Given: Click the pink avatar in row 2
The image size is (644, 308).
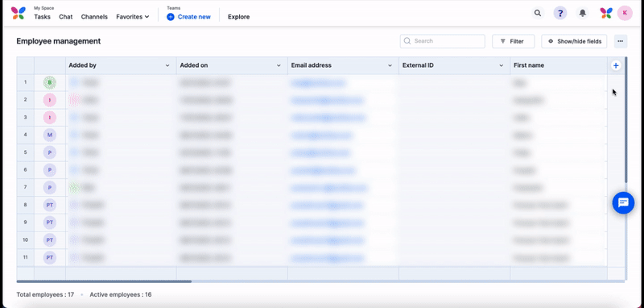Looking at the screenshot, I should pos(50,100).
